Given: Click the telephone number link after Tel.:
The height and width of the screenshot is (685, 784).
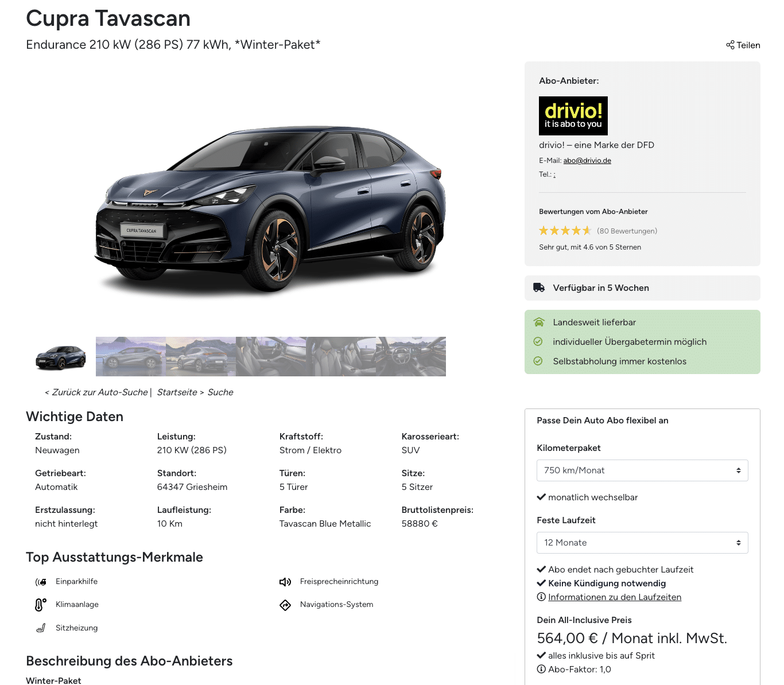Looking at the screenshot, I should [x=554, y=174].
